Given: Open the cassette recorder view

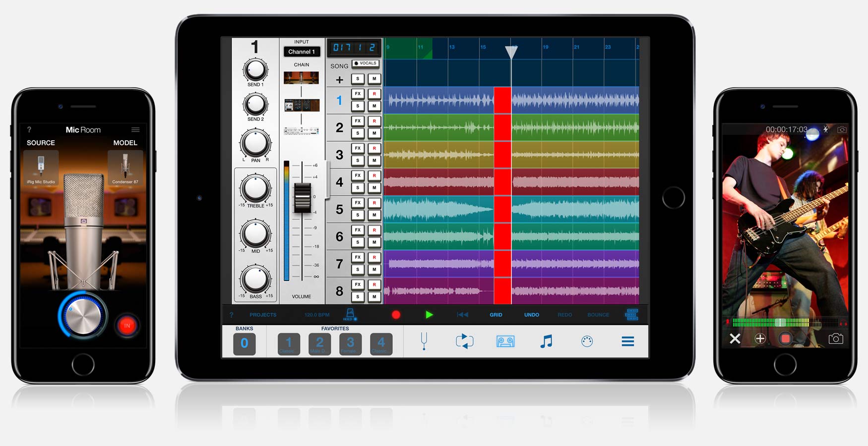Looking at the screenshot, I should click(x=505, y=341).
